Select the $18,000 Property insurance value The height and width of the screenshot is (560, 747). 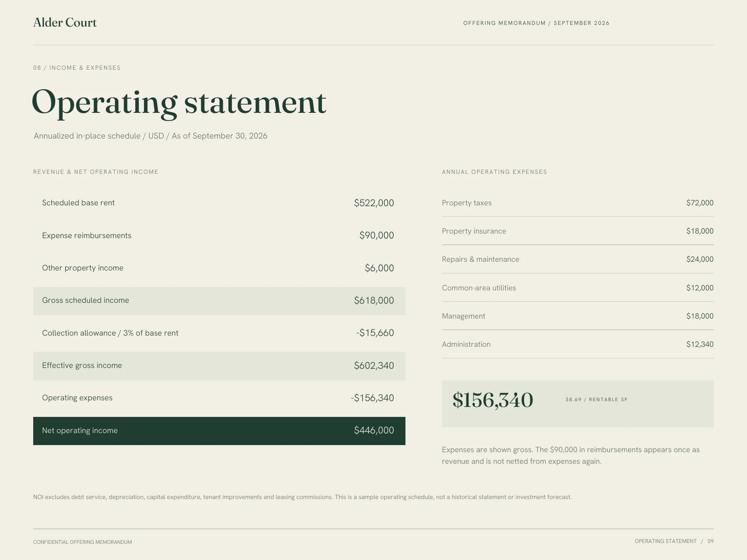(x=700, y=231)
